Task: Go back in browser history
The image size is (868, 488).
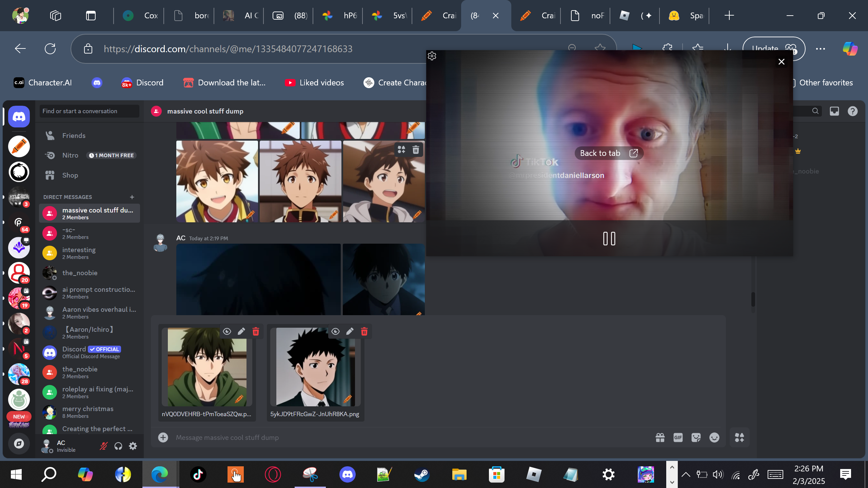Action: 20,49
